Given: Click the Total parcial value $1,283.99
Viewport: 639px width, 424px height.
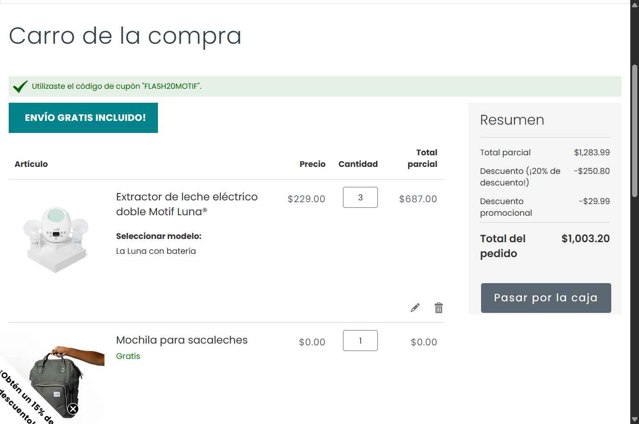Looking at the screenshot, I should coord(592,152).
